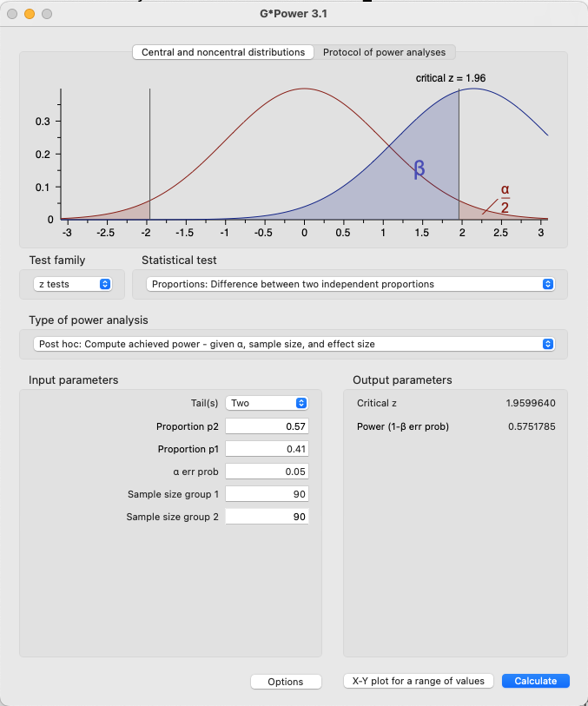Focus the Sample size group 1 field
Image resolution: width=588 pixels, height=706 pixels.
[x=268, y=494]
